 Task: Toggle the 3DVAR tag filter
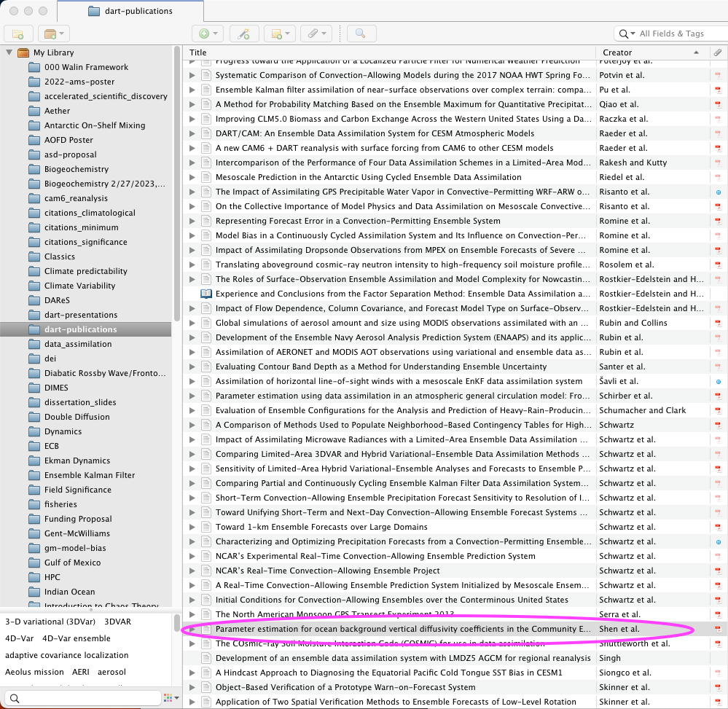(117, 622)
